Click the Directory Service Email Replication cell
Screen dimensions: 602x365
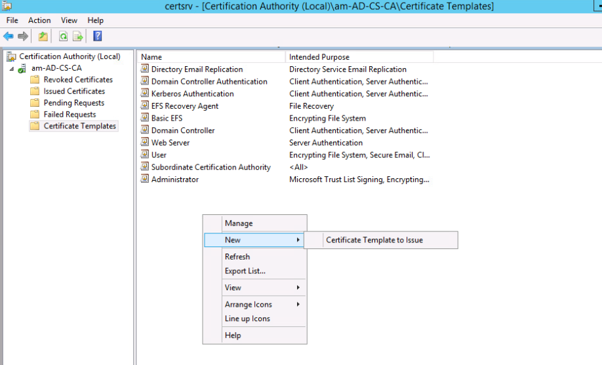(347, 69)
